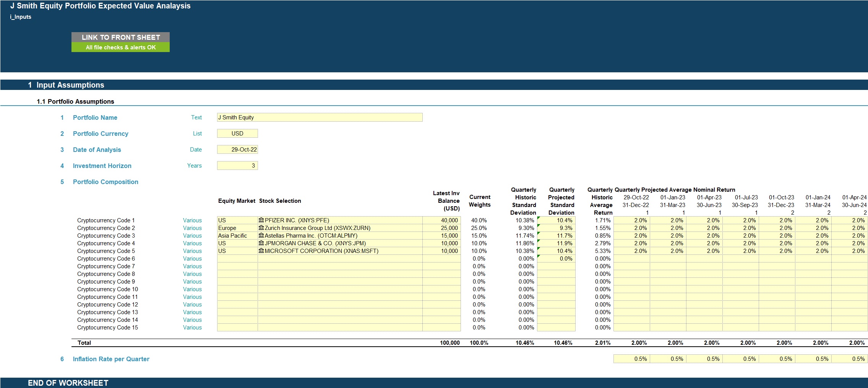Select the balance cell showing 40,000

tap(441, 220)
